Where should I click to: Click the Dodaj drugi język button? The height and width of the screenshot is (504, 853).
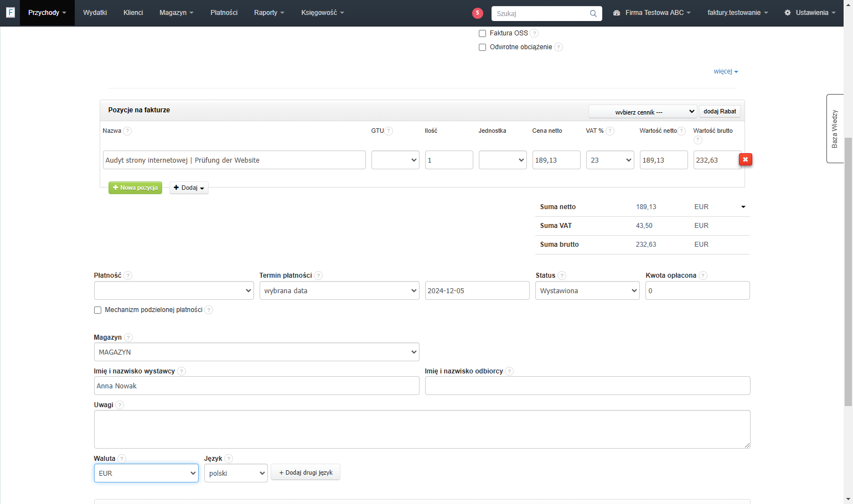[306, 472]
